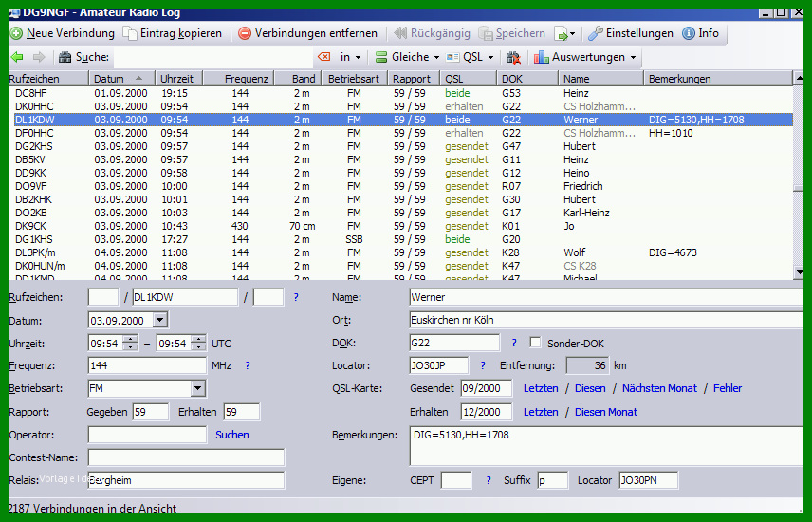Click into the Suche search field
Viewport: 812px width, 522px height.
click(x=212, y=57)
